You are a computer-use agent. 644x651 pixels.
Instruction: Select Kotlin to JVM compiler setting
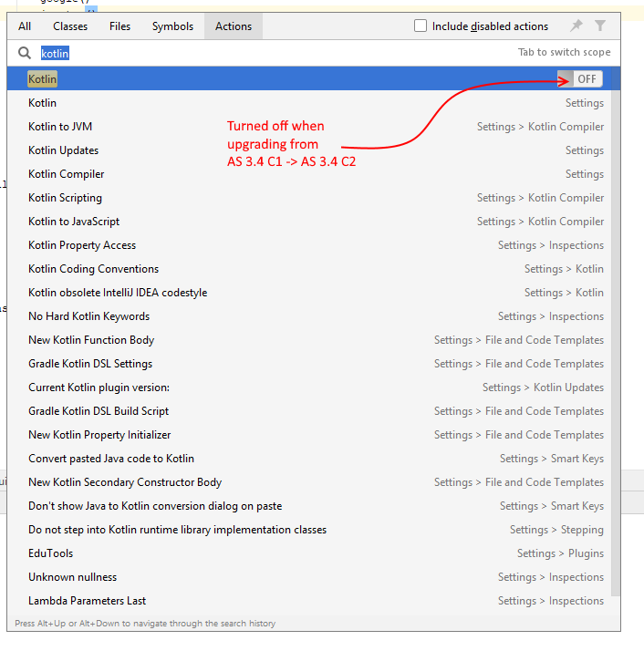(x=60, y=127)
